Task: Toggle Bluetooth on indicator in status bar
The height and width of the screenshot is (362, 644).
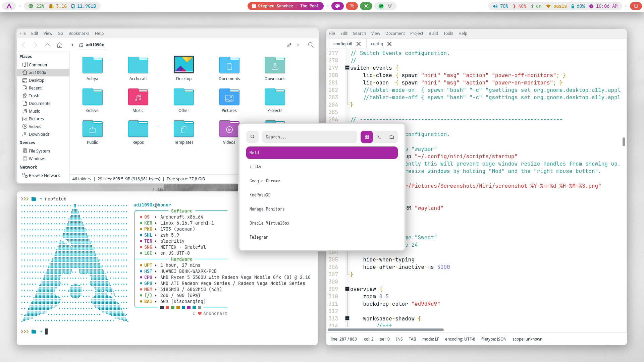Action: tap(536, 6)
